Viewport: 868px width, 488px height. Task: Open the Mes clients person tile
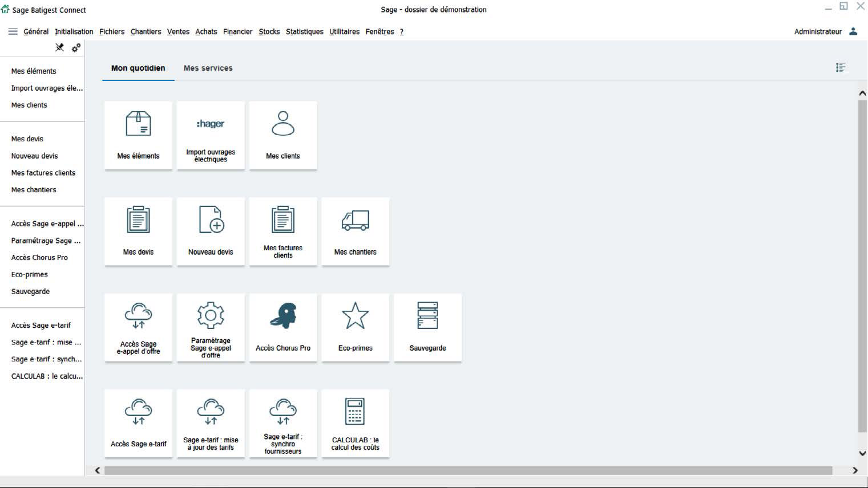[x=283, y=135]
